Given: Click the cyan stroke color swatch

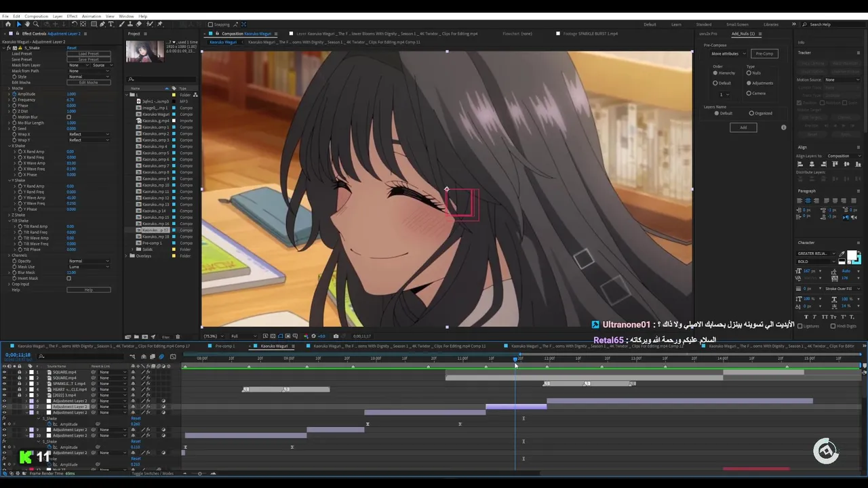Looking at the screenshot, I should click(859, 262).
